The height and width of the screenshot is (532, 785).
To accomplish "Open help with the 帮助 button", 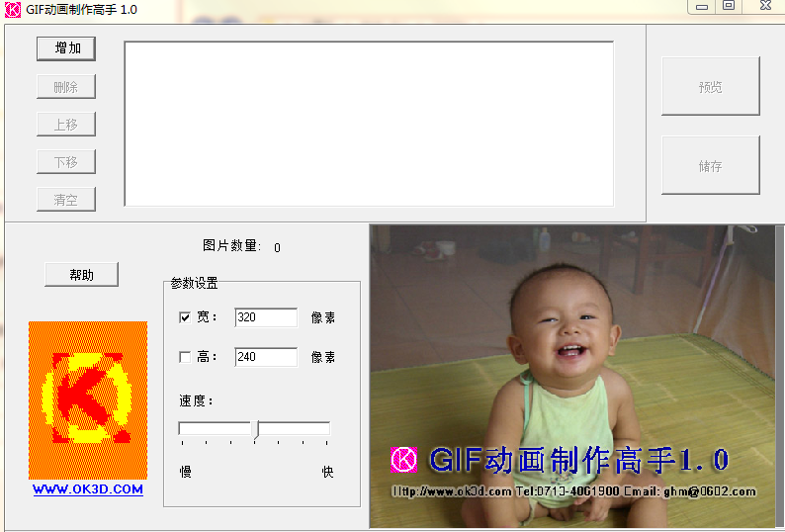I will pos(81,275).
